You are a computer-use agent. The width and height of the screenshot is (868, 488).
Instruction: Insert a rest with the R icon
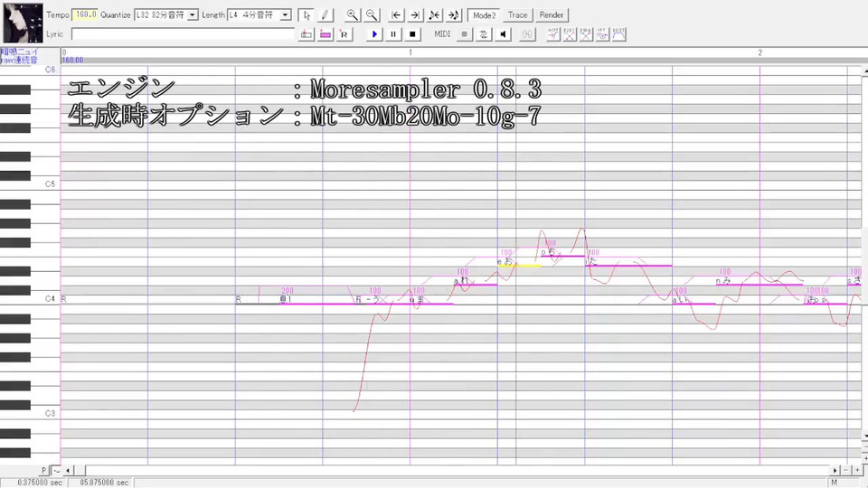pyautogui.click(x=344, y=34)
